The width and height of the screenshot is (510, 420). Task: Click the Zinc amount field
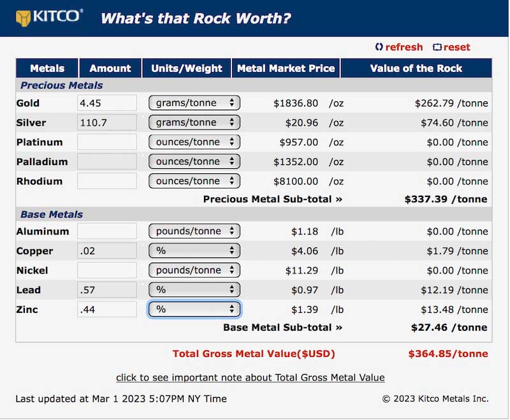pos(107,309)
